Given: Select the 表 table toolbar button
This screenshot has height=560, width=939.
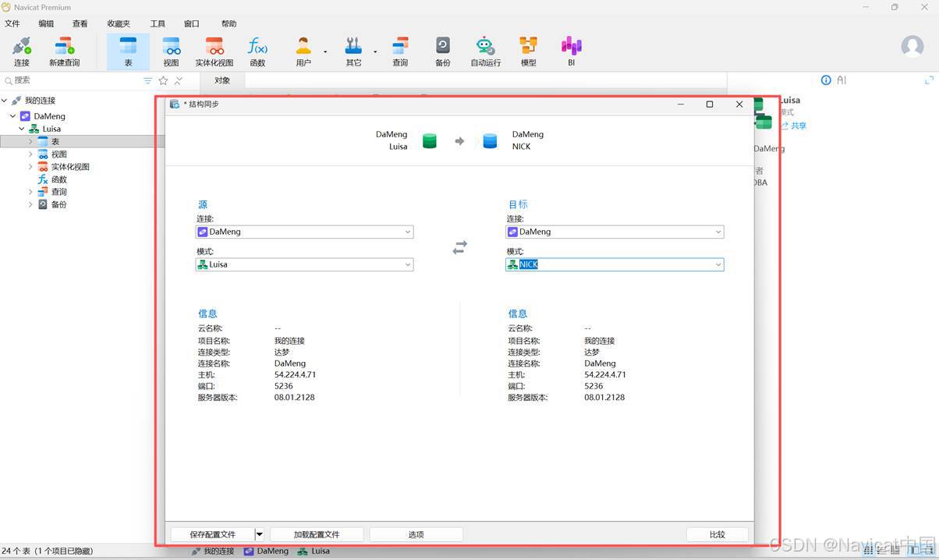Looking at the screenshot, I should click(128, 51).
